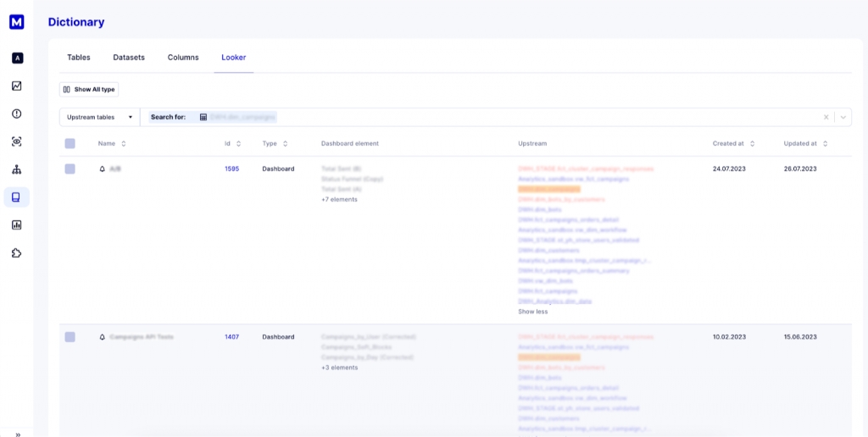Click the Show All type button
The height and width of the screenshot is (437, 868).
coord(89,89)
